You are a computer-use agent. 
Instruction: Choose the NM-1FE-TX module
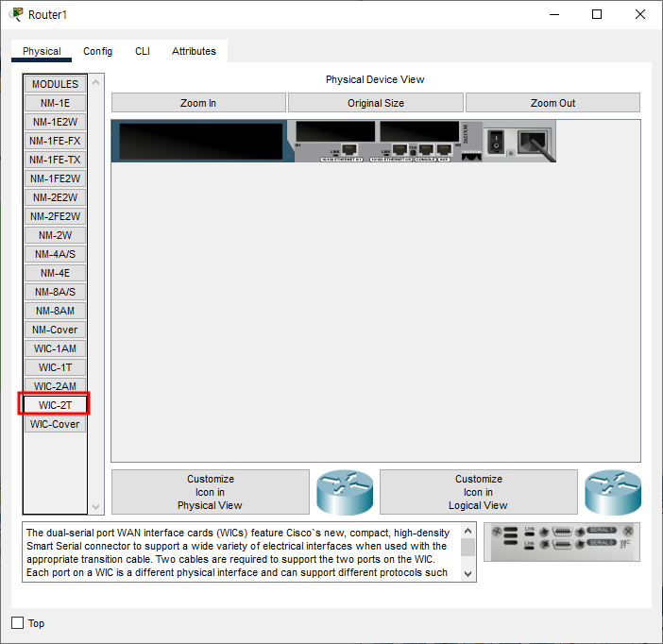coord(55,160)
